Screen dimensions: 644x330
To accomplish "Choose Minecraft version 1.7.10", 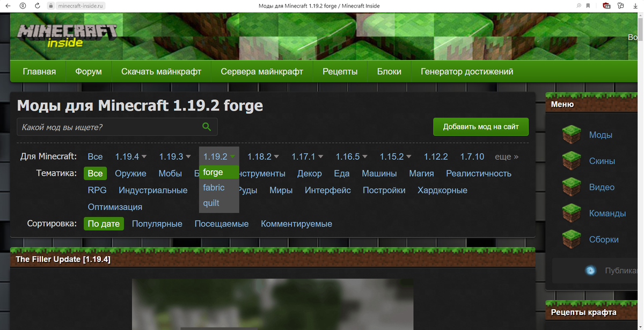I will 472,157.
